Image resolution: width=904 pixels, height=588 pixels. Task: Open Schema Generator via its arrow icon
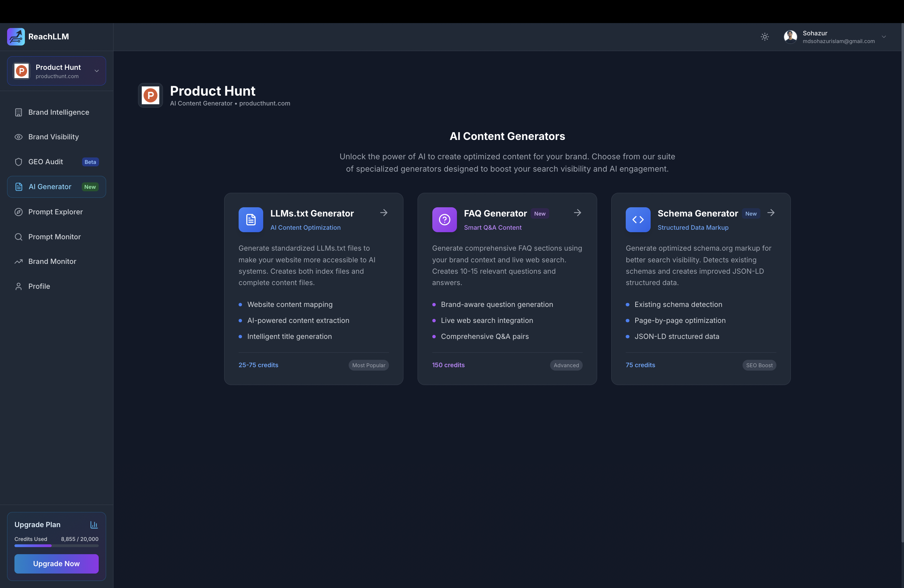click(771, 213)
